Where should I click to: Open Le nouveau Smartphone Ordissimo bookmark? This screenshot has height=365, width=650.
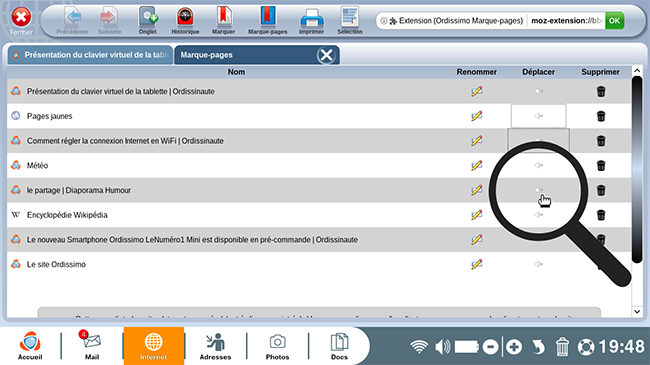tap(192, 239)
